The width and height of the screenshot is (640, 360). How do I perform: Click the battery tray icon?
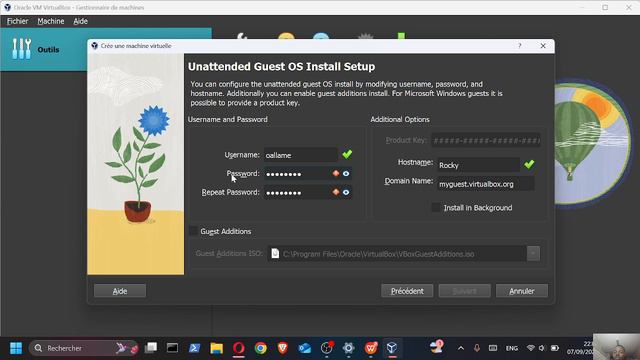(x=555, y=348)
